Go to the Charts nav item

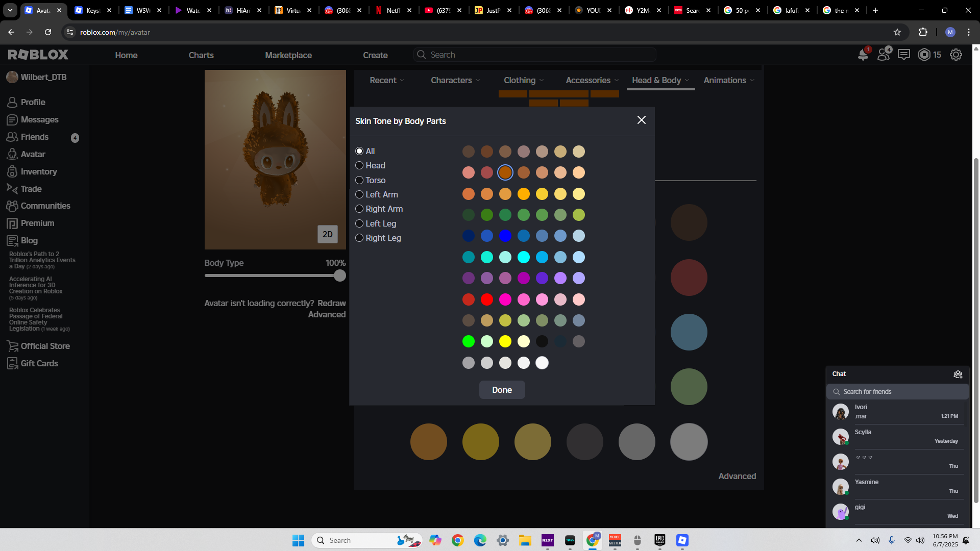(x=201, y=55)
